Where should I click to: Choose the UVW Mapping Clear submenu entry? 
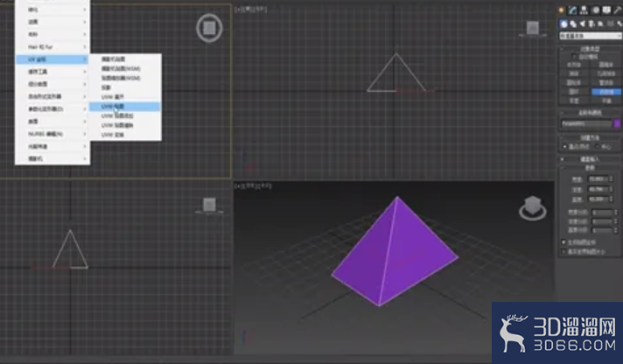coord(125,126)
